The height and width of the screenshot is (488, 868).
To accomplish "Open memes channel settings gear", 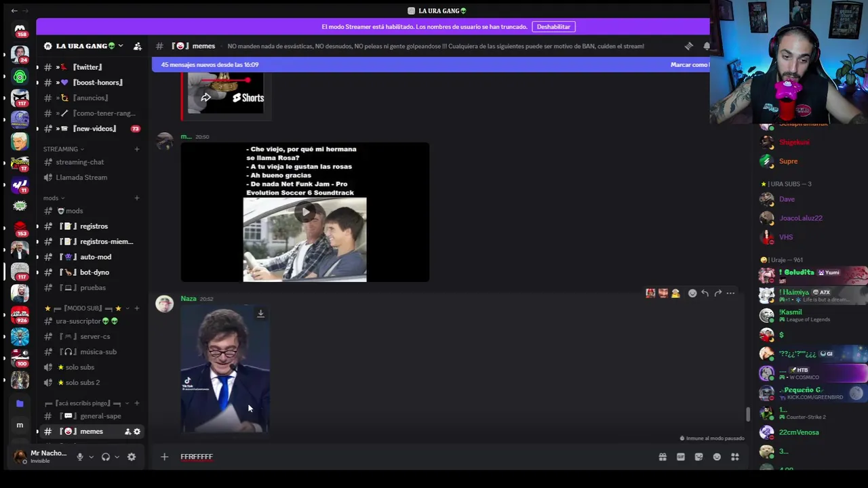I will (x=137, y=432).
